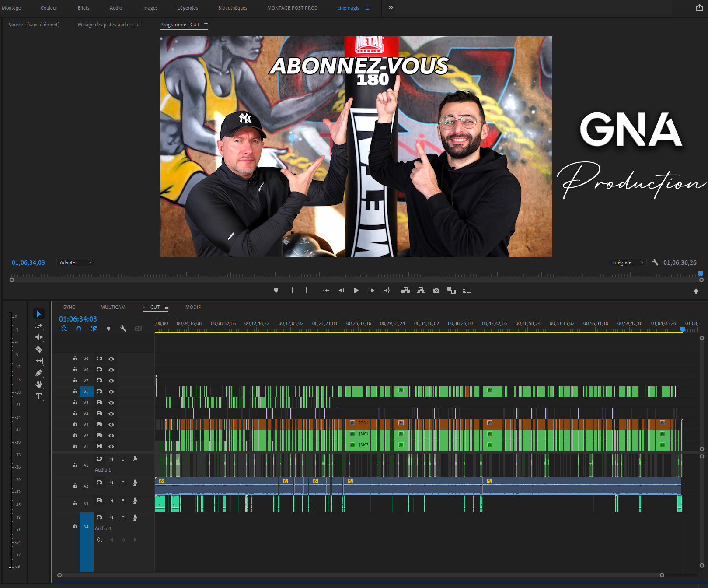Click the Program monitor scrub bar playhead
708x588 pixels.
point(701,274)
